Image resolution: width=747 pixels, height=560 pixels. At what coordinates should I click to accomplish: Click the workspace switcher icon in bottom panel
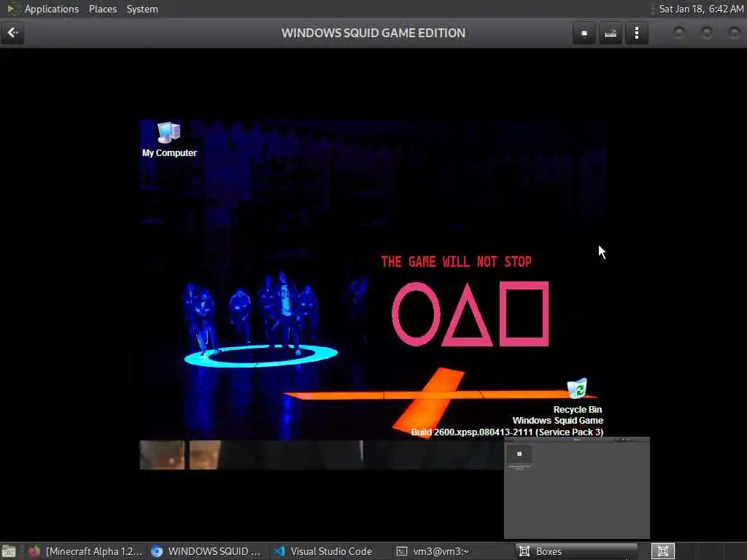click(x=662, y=551)
